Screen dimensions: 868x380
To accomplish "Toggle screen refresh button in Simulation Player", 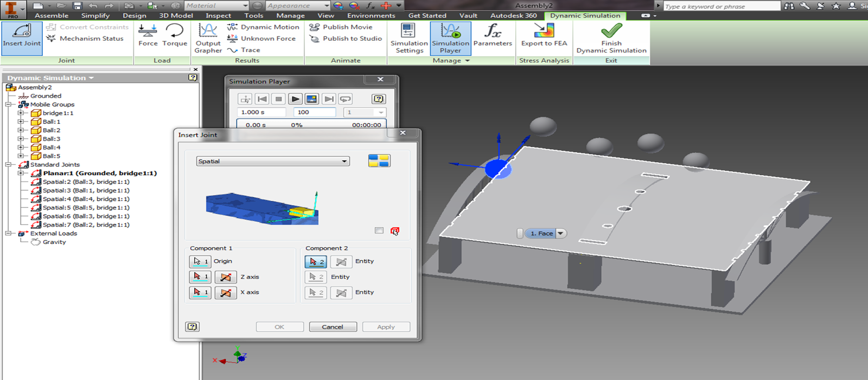I will pyautogui.click(x=311, y=99).
